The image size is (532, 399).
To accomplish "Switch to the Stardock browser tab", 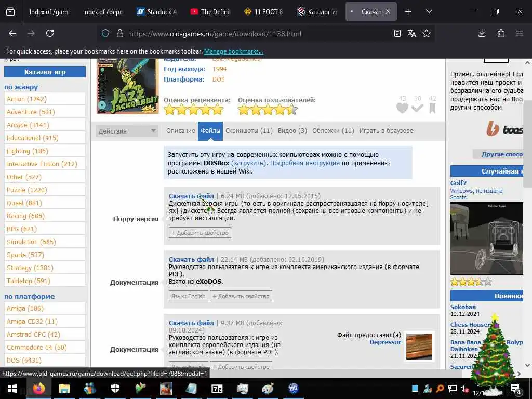I will tap(157, 12).
